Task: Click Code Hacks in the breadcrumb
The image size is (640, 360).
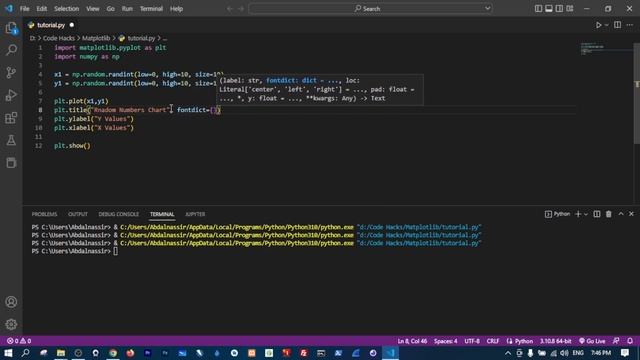Action: (x=59, y=38)
